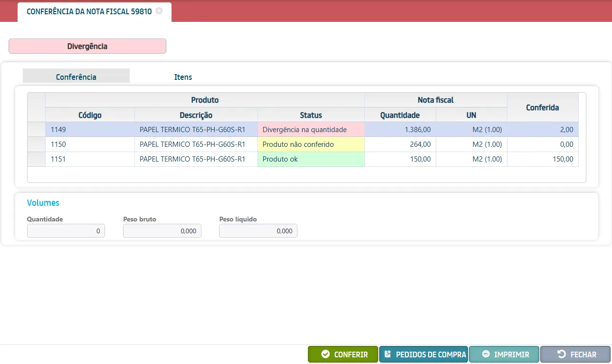Focus the Peso líquido field

[258, 231]
